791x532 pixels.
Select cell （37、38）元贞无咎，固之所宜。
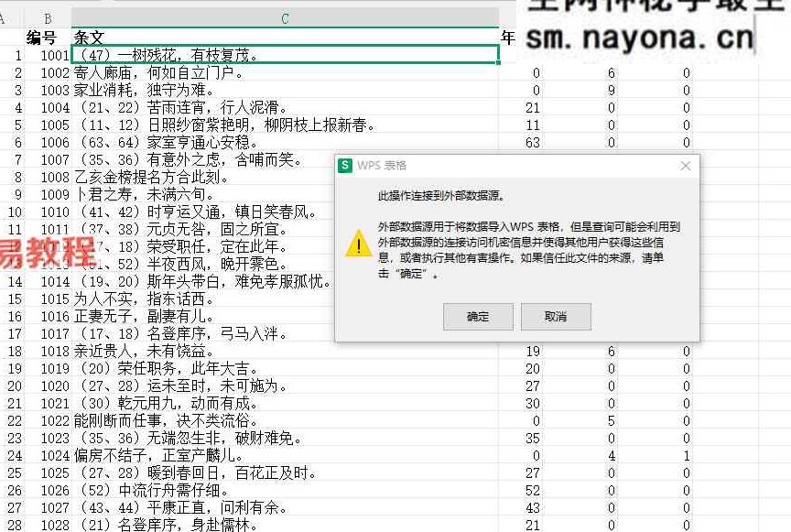(x=203, y=229)
